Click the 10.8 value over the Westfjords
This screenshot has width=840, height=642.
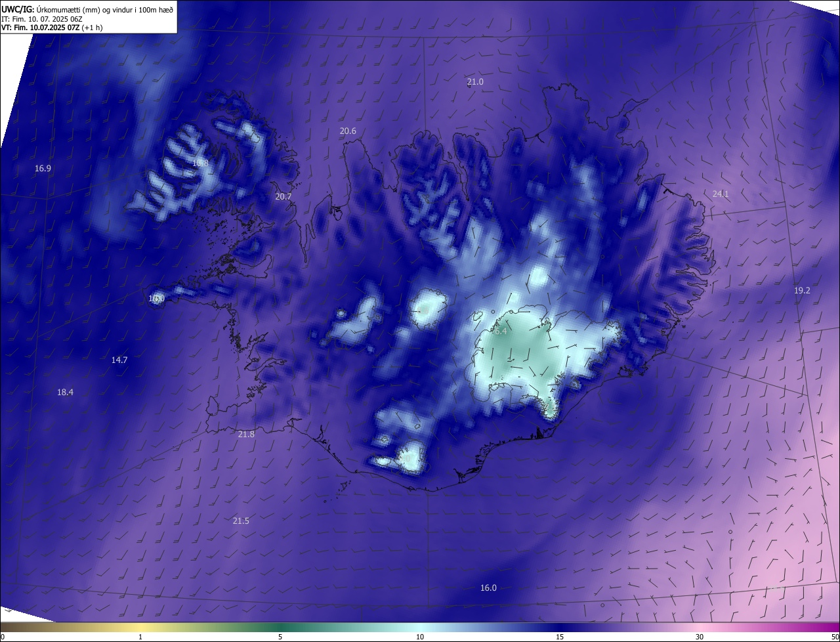[x=200, y=163]
